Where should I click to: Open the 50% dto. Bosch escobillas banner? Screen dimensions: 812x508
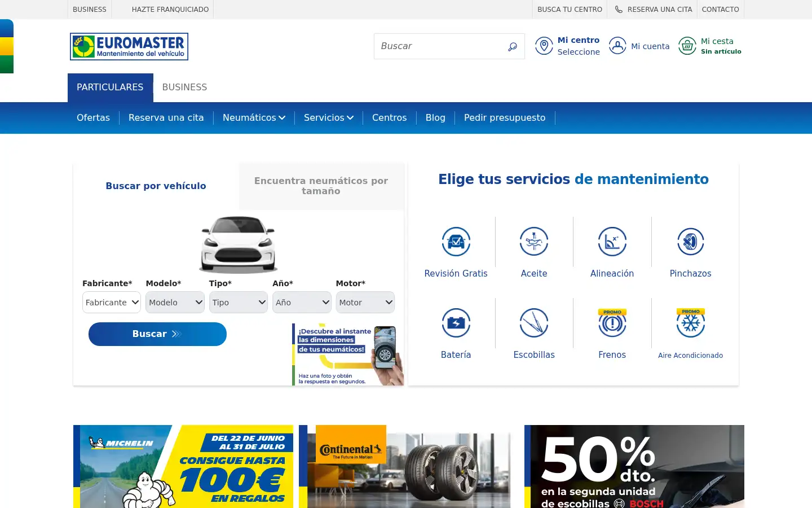pyautogui.click(x=634, y=466)
